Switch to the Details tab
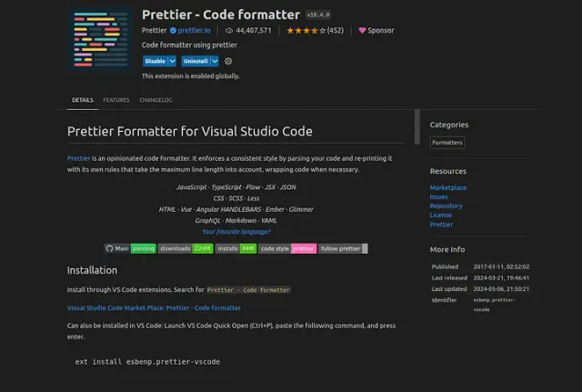 tap(83, 100)
